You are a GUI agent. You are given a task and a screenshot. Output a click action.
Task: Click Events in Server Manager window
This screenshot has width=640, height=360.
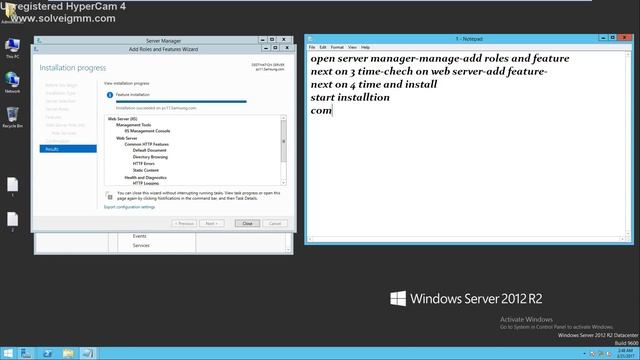(140, 236)
